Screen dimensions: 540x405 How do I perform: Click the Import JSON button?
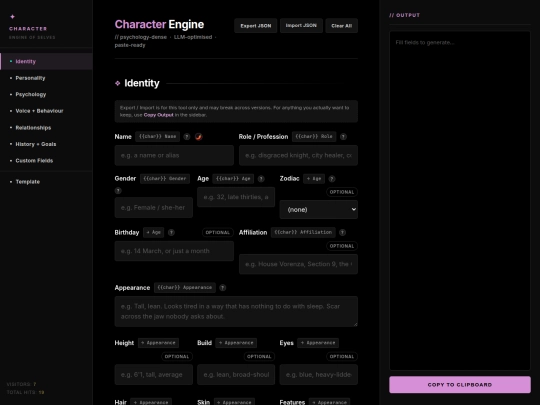point(301,26)
